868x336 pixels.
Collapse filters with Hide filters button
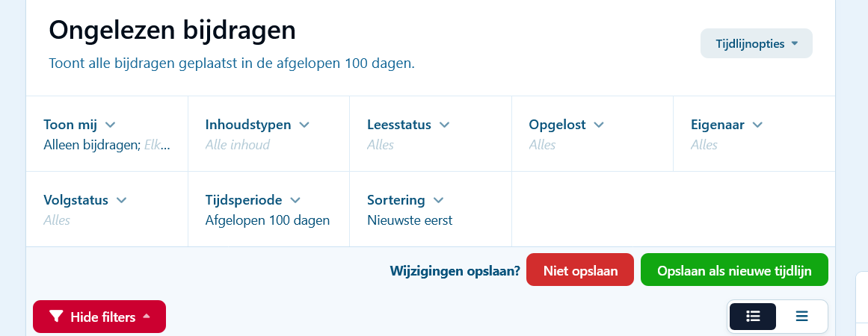(99, 317)
